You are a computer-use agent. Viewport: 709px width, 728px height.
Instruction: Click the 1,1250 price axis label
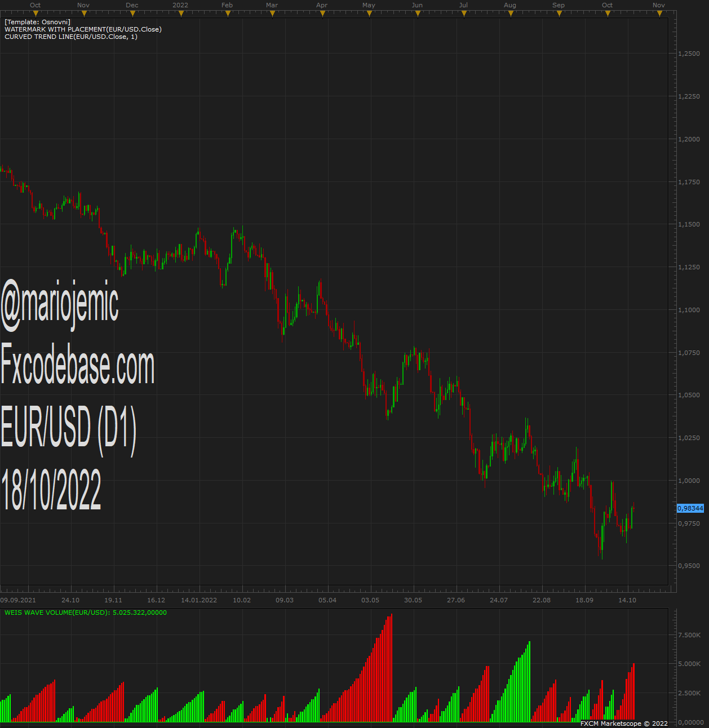click(x=689, y=267)
